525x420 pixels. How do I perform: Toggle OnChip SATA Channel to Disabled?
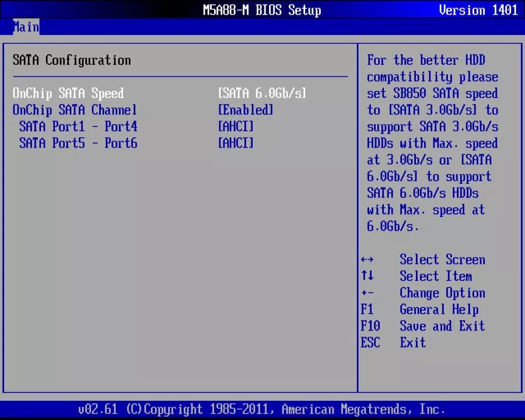point(245,110)
